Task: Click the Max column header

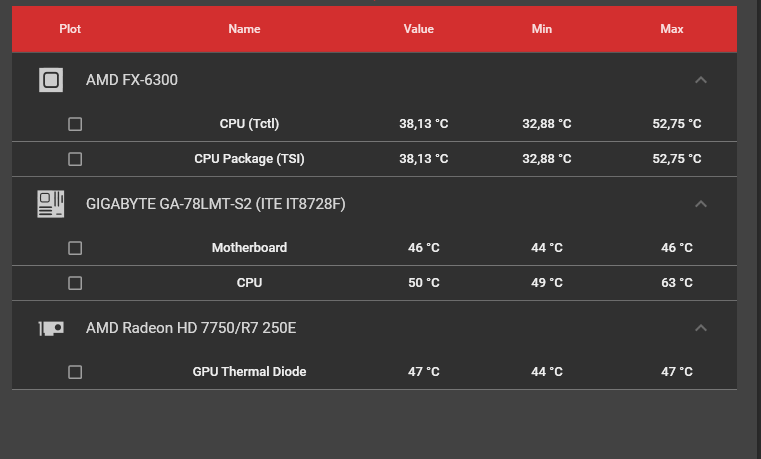Action: (x=672, y=29)
